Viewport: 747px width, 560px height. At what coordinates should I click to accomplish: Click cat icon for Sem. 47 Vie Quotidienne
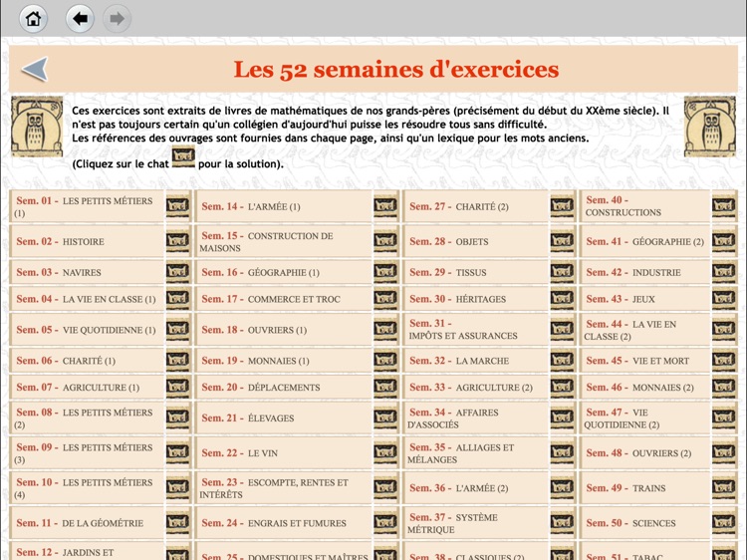point(724,418)
